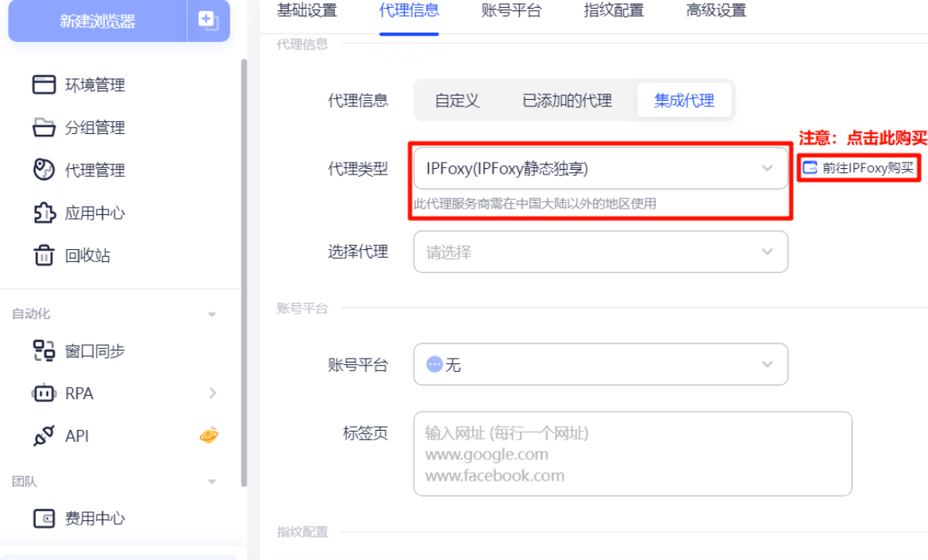This screenshot has height=560, width=928.
Task: Click the batch-create icon beside 新建浏览器
Action: coord(208,21)
